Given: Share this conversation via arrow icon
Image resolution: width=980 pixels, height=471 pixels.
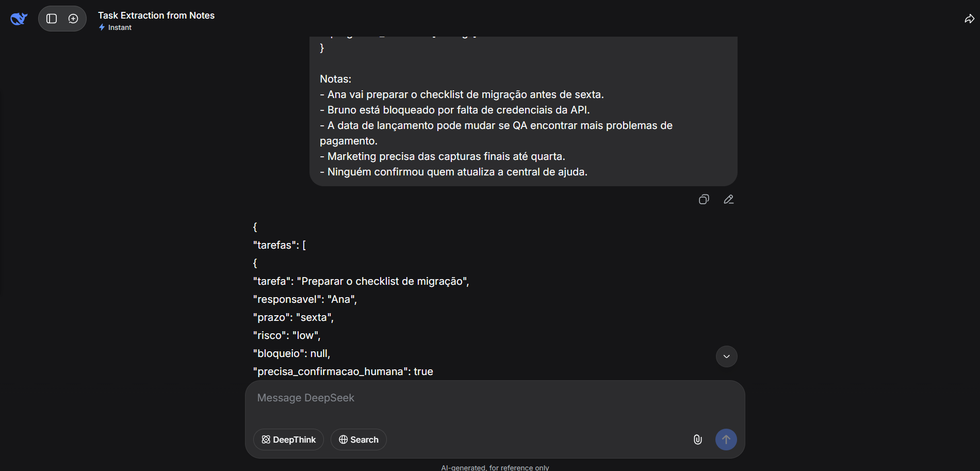Looking at the screenshot, I should tap(969, 19).
